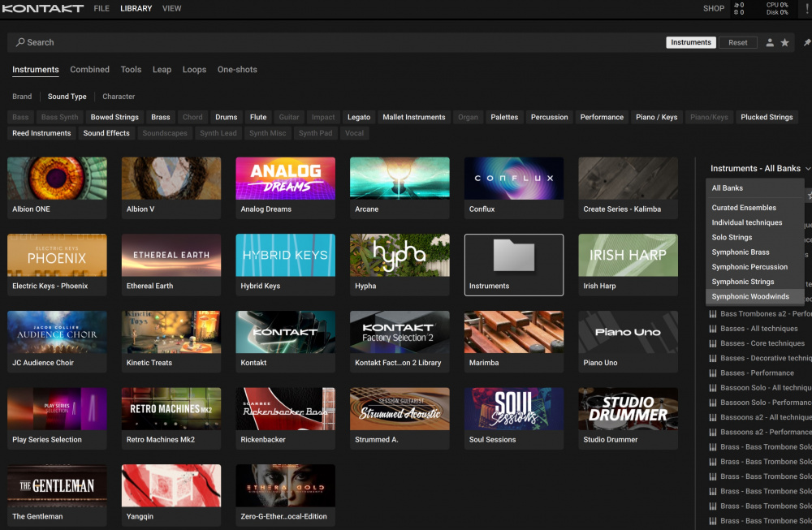Toggle the Brass sound type tag
Image resolution: width=812 pixels, height=530 pixels.
pyautogui.click(x=161, y=117)
